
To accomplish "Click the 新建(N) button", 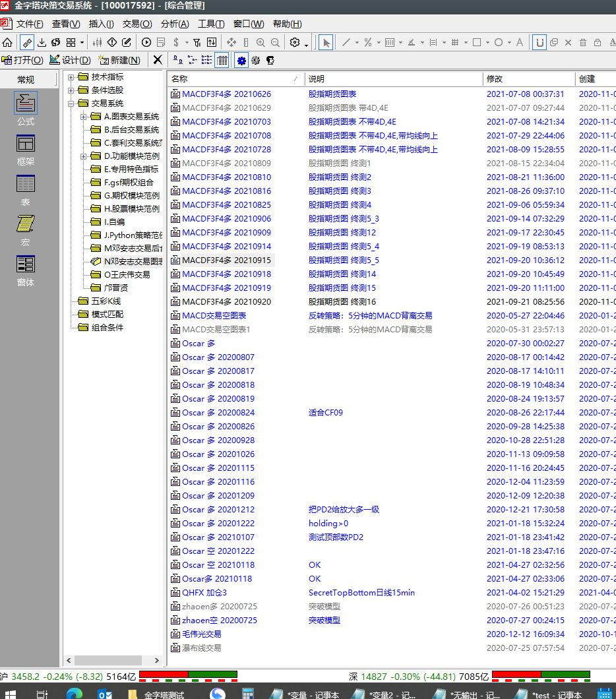I will click(119, 60).
